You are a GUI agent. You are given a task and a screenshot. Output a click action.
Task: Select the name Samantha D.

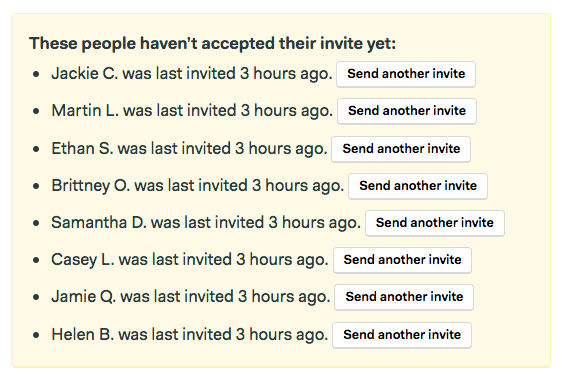click(x=99, y=223)
